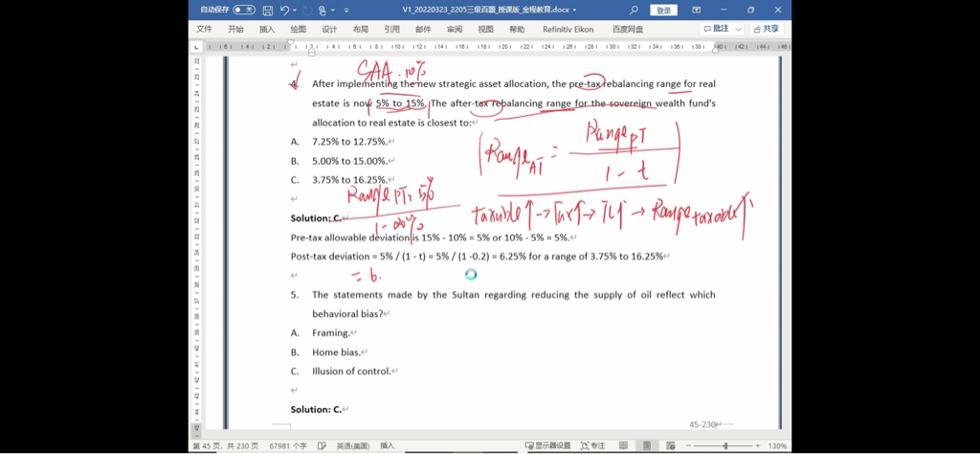The height and width of the screenshot is (454, 980).
Task: Click the spelling check icon in status bar
Action: [323, 445]
